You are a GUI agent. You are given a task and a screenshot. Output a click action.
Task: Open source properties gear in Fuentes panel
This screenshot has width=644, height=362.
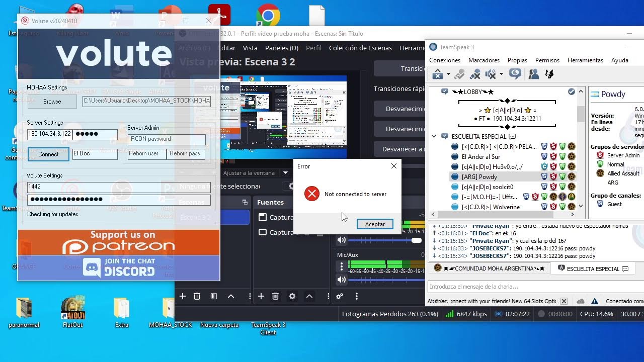292,296
